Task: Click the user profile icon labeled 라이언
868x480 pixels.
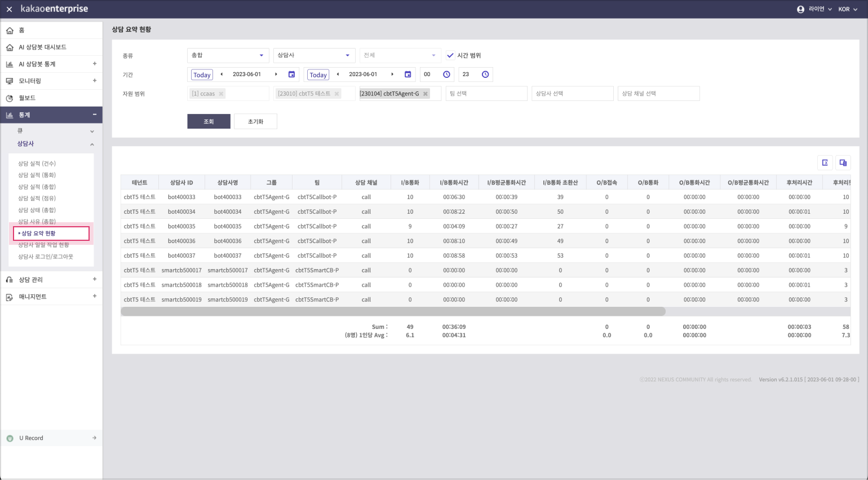Action: 800,9
